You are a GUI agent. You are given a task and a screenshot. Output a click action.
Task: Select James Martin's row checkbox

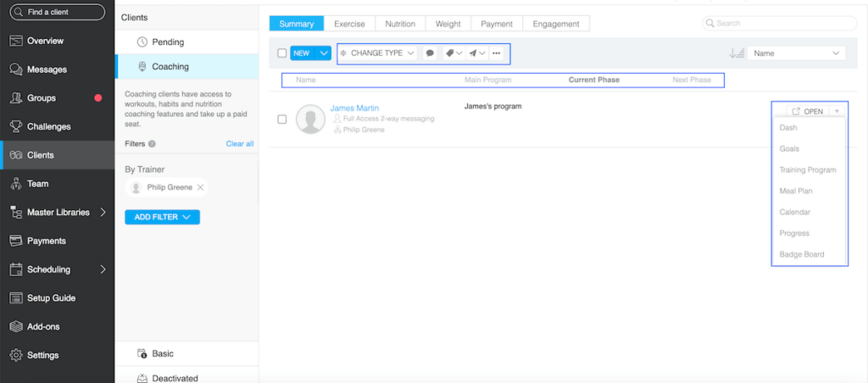click(282, 119)
